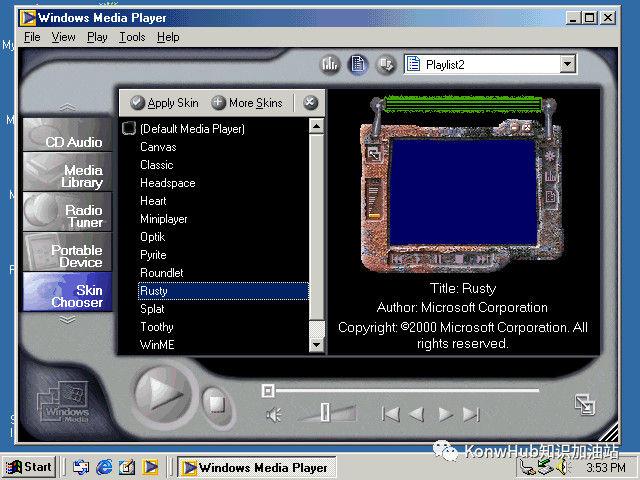
Task: Open the Play menu
Action: [x=97, y=37]
